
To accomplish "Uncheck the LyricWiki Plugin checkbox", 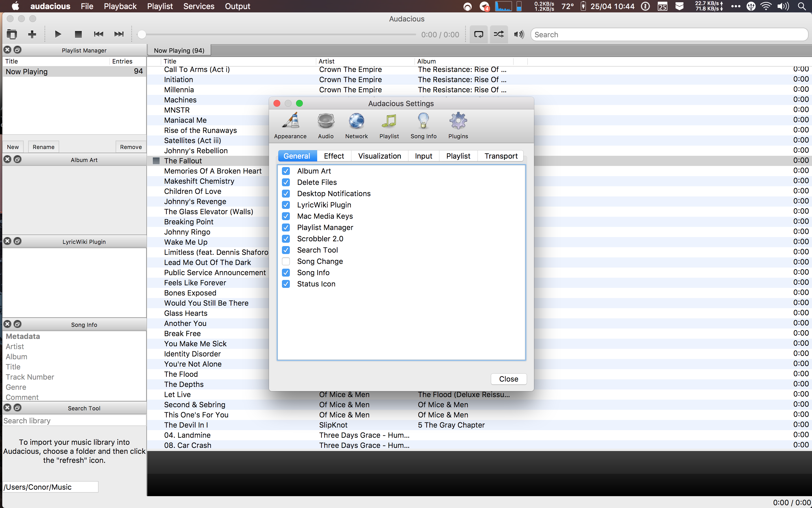I will 286,205.
